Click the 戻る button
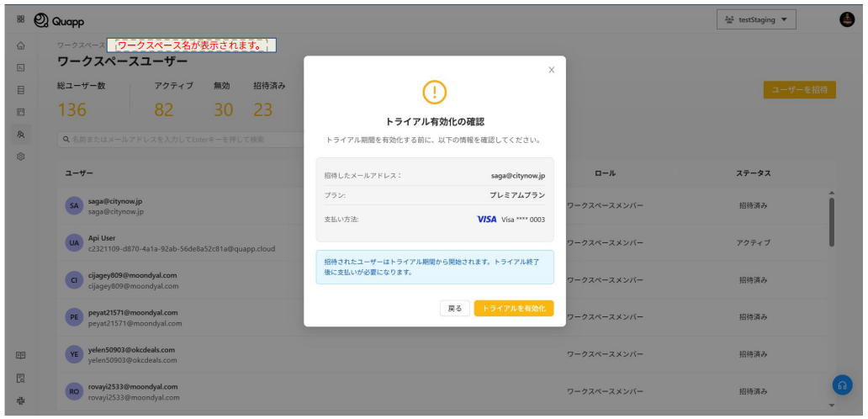This screenshot has width=868, height=419. (454, 309)
